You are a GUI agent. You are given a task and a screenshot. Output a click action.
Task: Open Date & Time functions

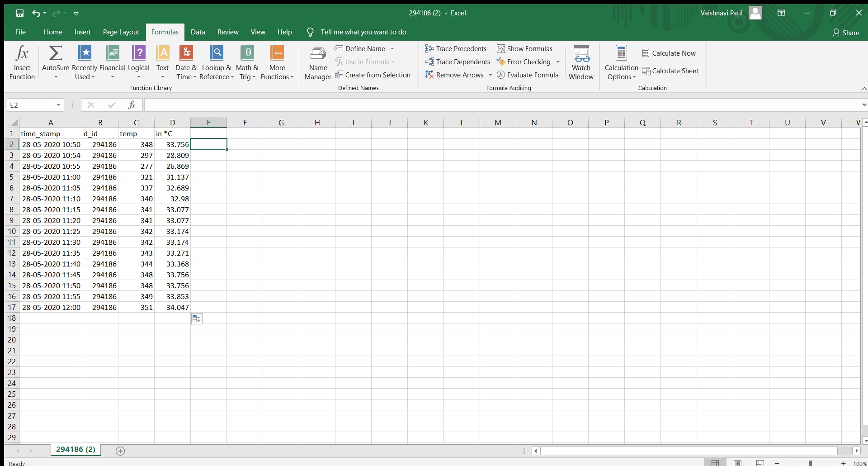click(186, 62)
